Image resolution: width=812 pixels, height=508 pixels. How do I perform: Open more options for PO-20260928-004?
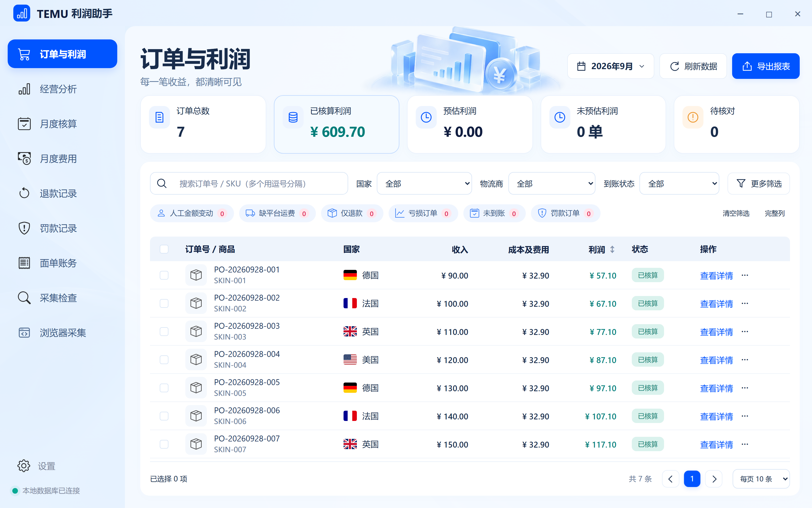click(x=745, y=360)
